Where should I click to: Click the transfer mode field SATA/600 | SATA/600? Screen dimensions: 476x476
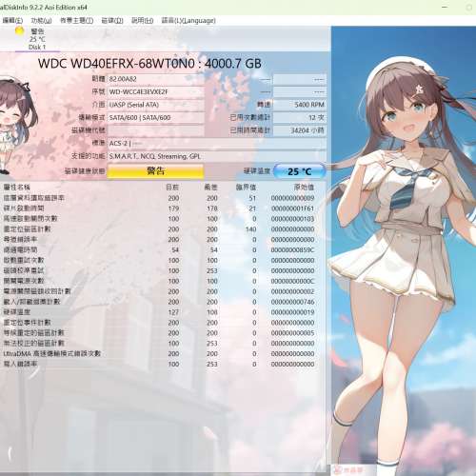155,118
